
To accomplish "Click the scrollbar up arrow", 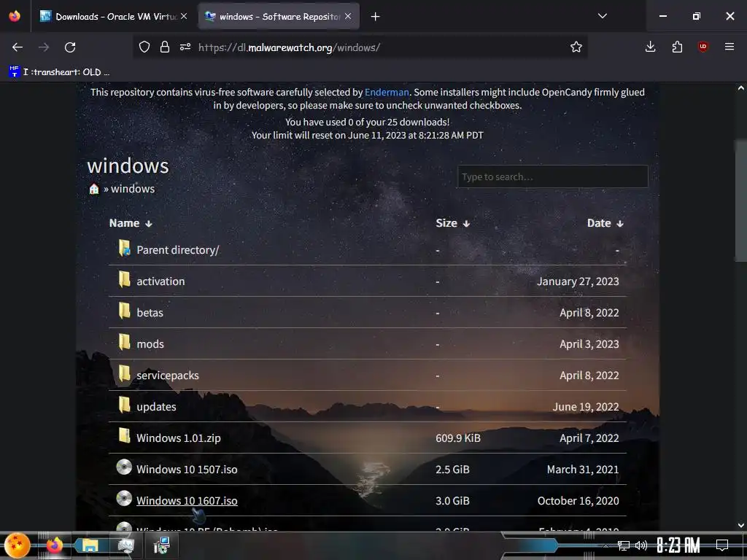I will point(741,88).
